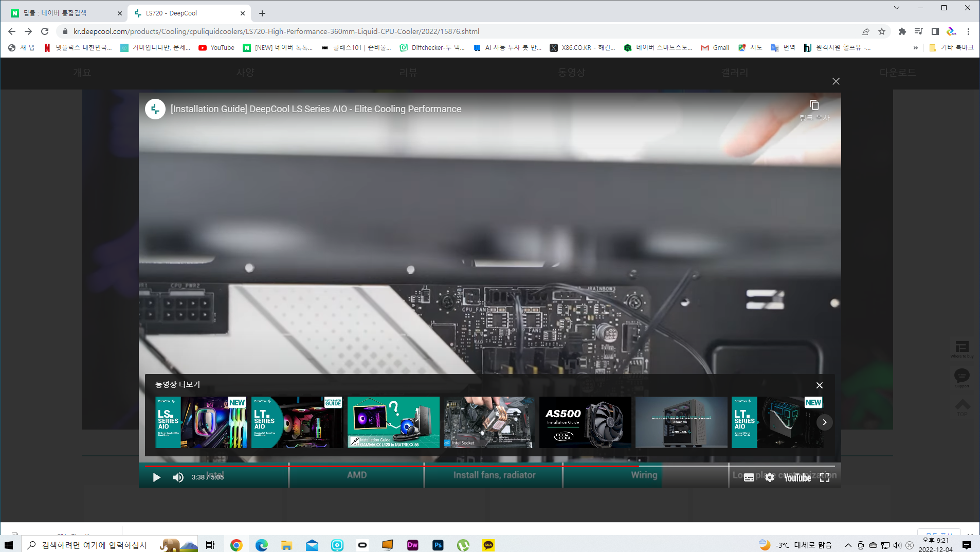Close the More Videos panel
Viewport: 980px width, 552px height.
click(820, 385)
